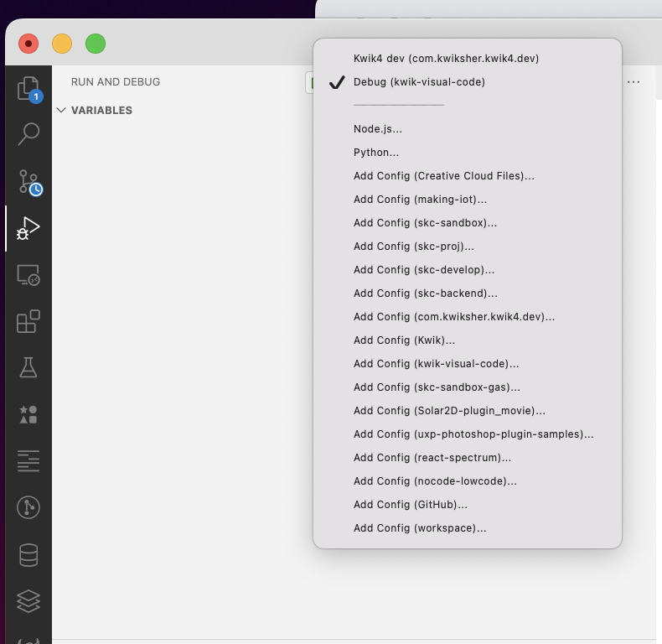This screenshot has height=644, width=662.
Task: Select Add Config (skc-proj)...
Action: pos(468,246)
